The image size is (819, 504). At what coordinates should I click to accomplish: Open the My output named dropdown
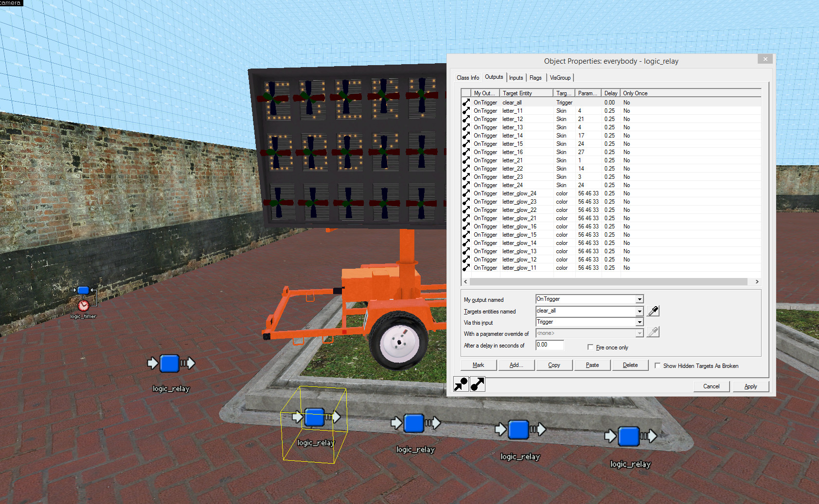(x=640, y=299)
